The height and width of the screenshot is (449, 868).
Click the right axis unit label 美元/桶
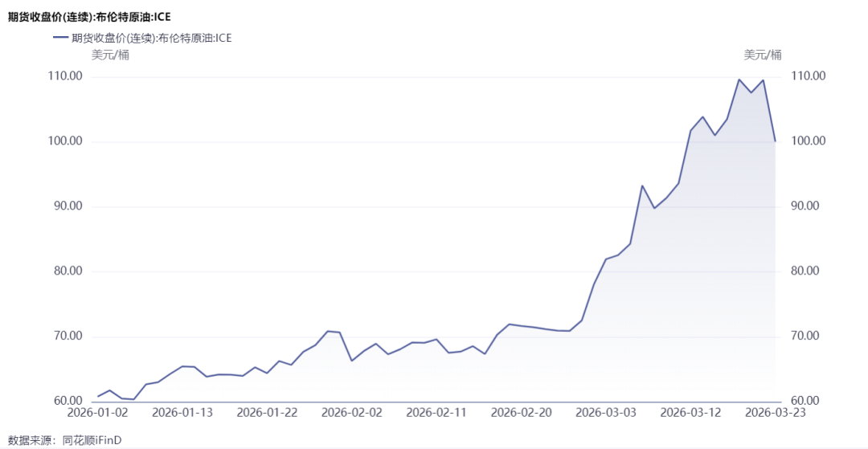pos(762,54)
